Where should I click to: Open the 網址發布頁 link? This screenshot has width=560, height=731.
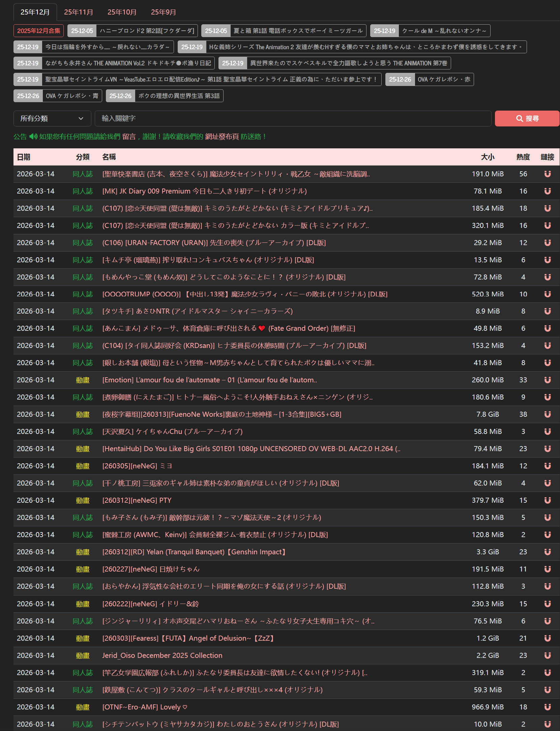click(x=222, y=137)
